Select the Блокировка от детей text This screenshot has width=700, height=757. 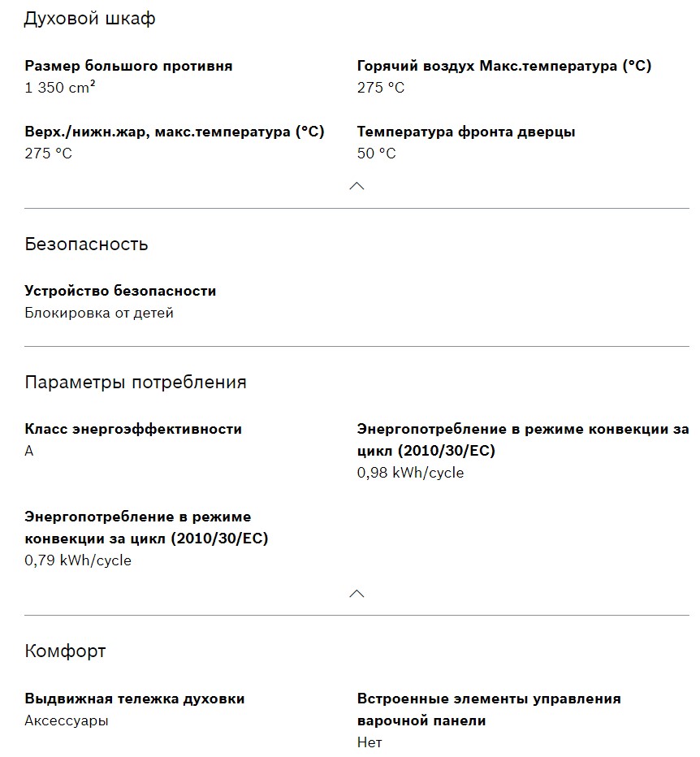99,313
